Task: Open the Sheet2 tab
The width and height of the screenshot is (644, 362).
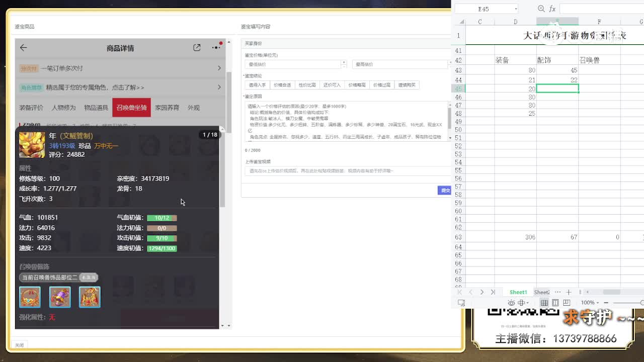Action: point(541,292)
